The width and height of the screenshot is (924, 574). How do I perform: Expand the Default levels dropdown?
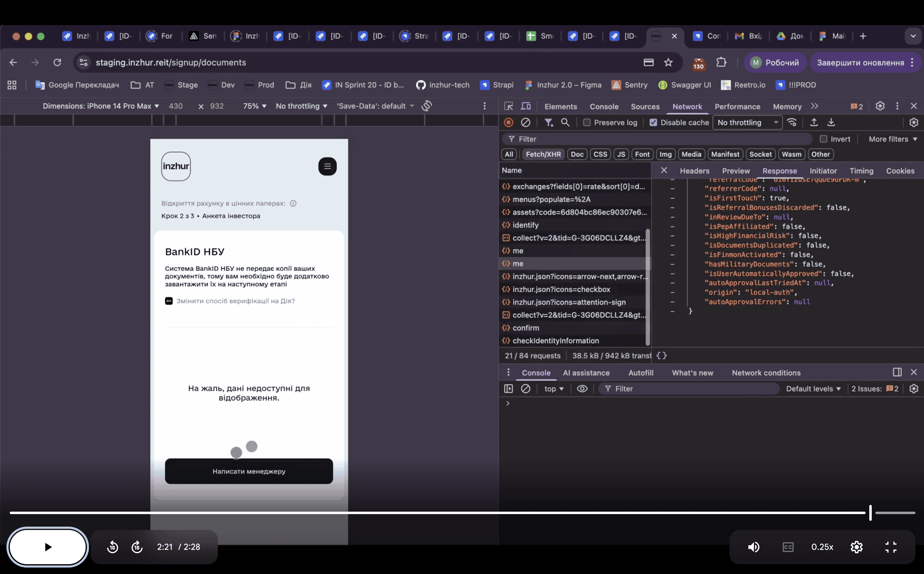[813, 389]
